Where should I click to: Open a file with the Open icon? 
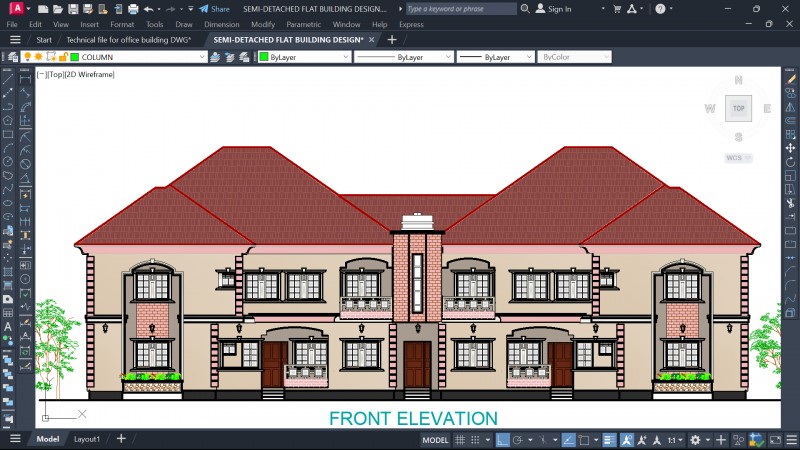click(58, 9)
